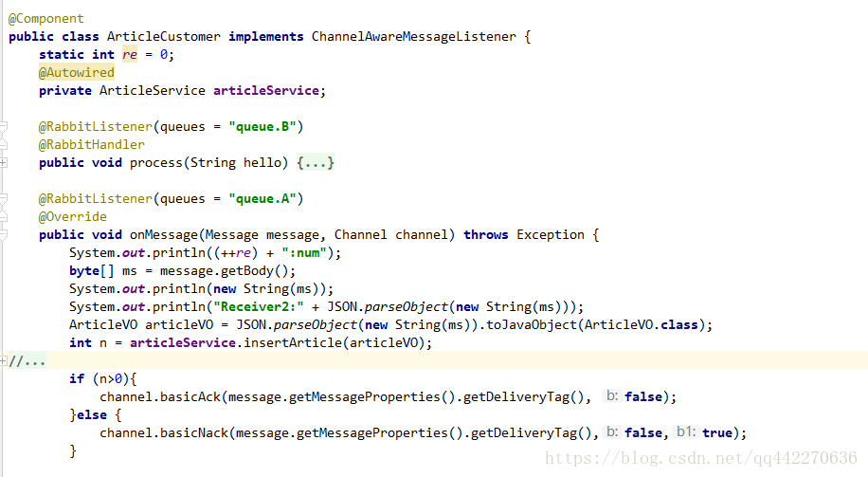The width and height of the screenshot is (868, 477).
Task: Click ChannelAwareMessageListener interface name
Action: point(413,37)
